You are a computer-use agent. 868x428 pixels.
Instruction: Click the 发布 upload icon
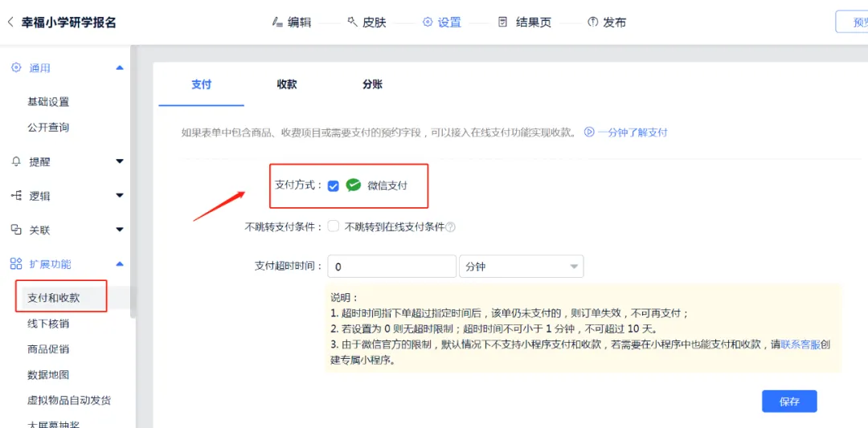click(x=593, y=22)
